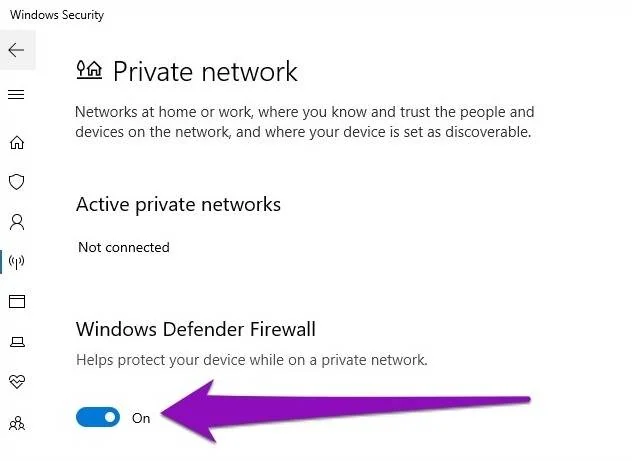This screenshot has height=461, width=632.
Task: Click the Windows Defender Firewall heading
Action: pyautogui.click(x=195, y=329)
